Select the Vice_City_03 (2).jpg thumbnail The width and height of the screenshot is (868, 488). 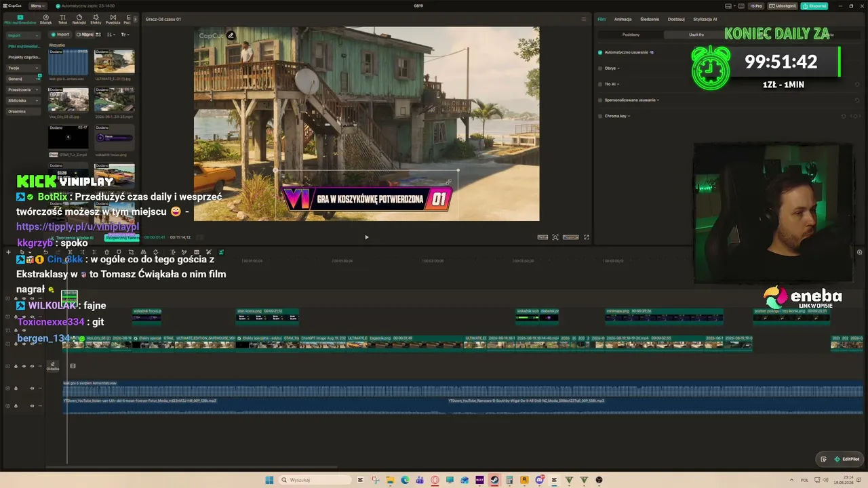point(68,100)
